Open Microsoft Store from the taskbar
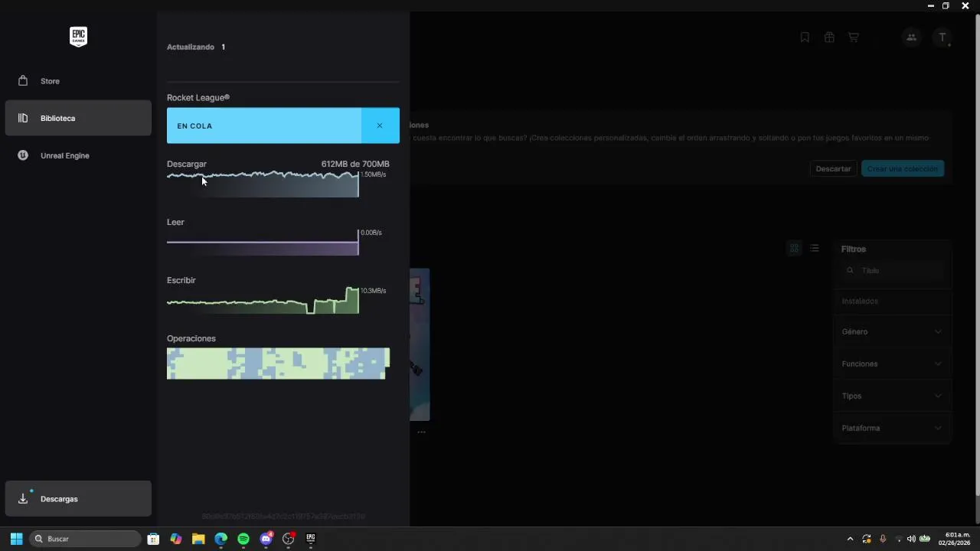Viewport: 980px width, 551px height. [x=153, y=539]
